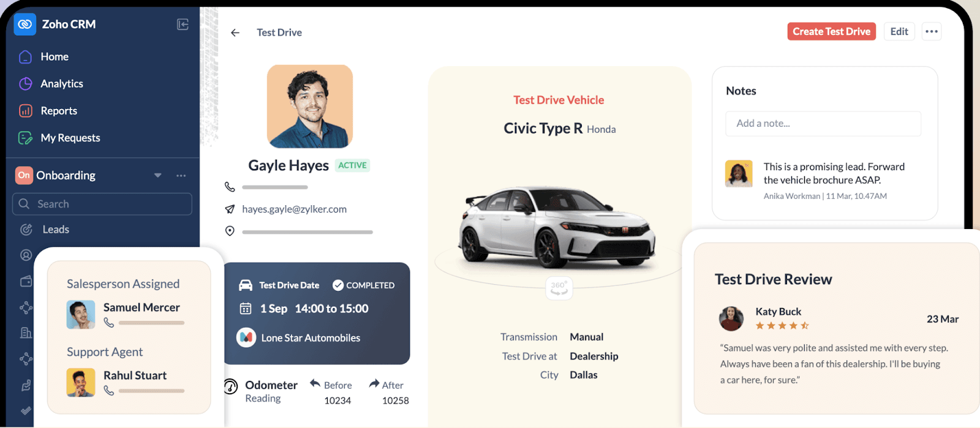Click the back arrow beside Test Drive

235,32
